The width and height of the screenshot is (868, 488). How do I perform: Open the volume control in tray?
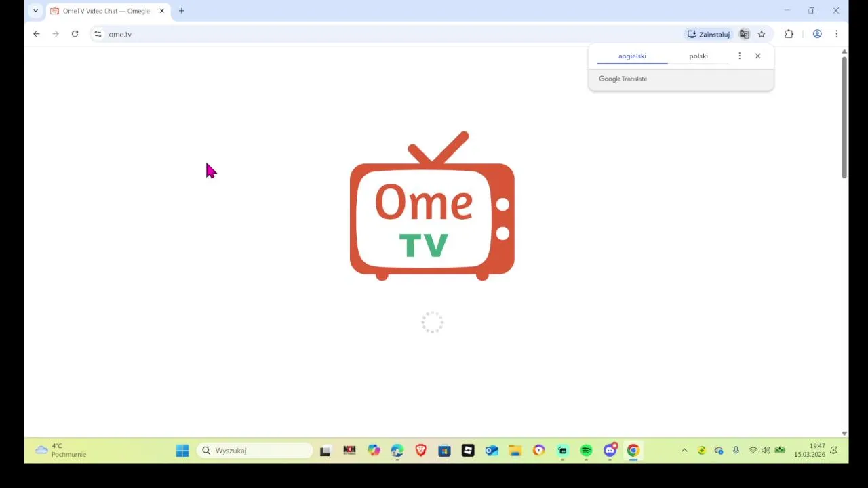[x=766, y=451]
